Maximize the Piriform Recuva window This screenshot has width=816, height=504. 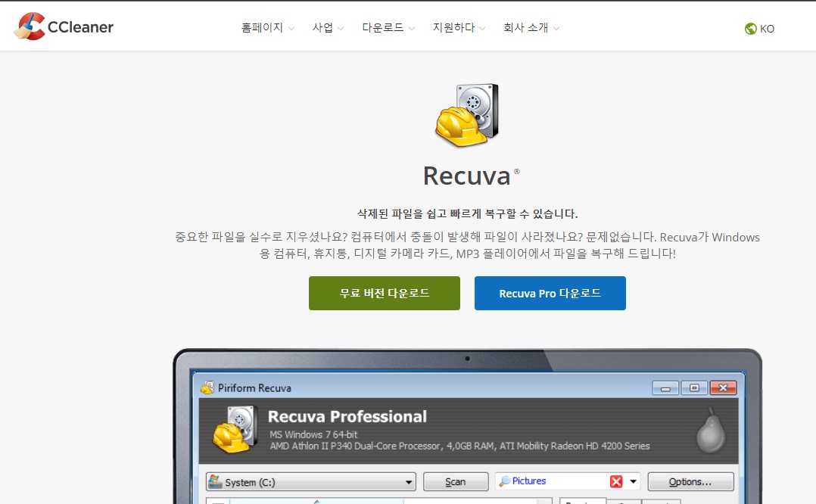(x=694, y=388)
